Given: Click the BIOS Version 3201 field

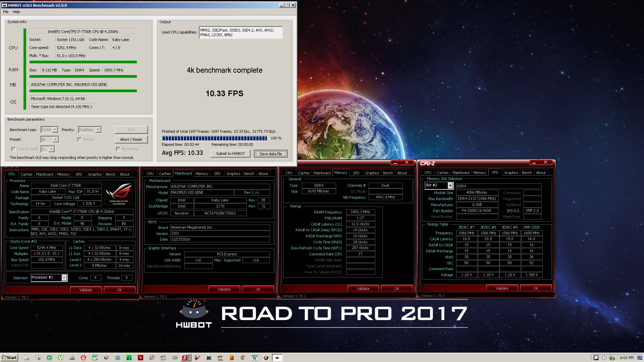Looking at the screenshot, I should [220, 233].
